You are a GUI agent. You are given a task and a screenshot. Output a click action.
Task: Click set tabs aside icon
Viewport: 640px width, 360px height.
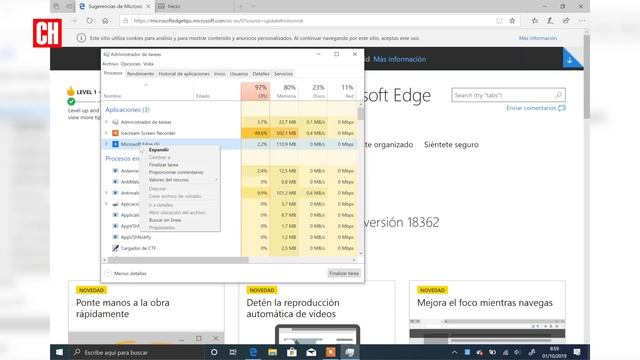69,6
